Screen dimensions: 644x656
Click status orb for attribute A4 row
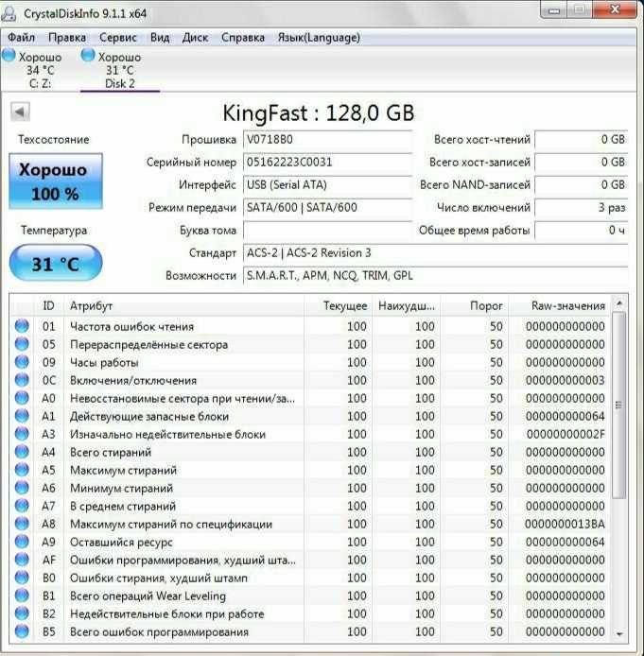click(x=22, y=452)
